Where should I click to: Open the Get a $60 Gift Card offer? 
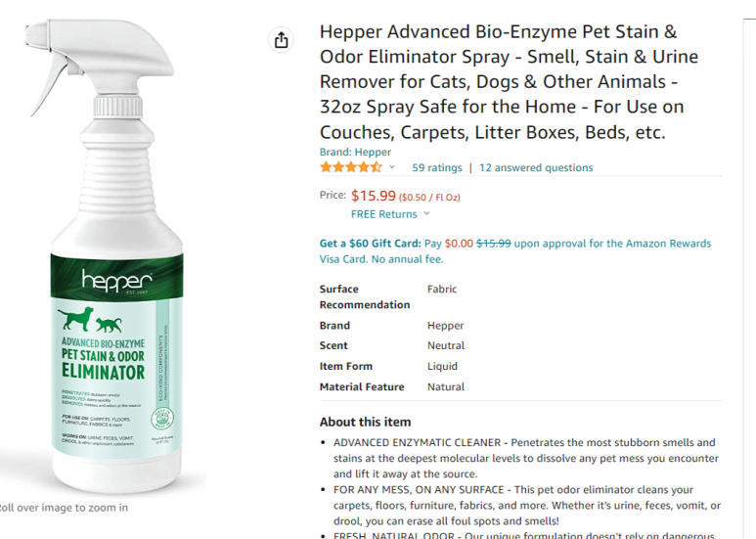tap(370, 244)
